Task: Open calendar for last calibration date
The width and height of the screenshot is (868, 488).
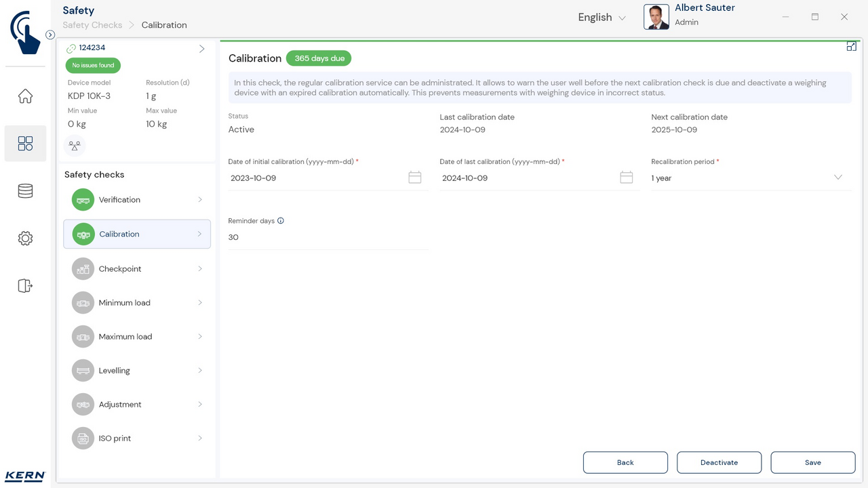Action: tap(626, 178)
